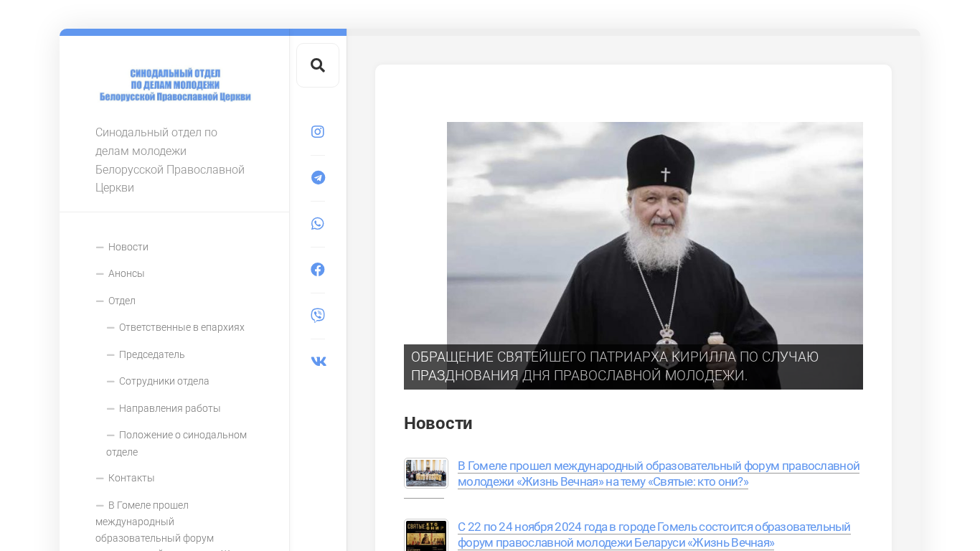Go to the Контакты page
Viewport: 980px width, 551px height.
131,478
